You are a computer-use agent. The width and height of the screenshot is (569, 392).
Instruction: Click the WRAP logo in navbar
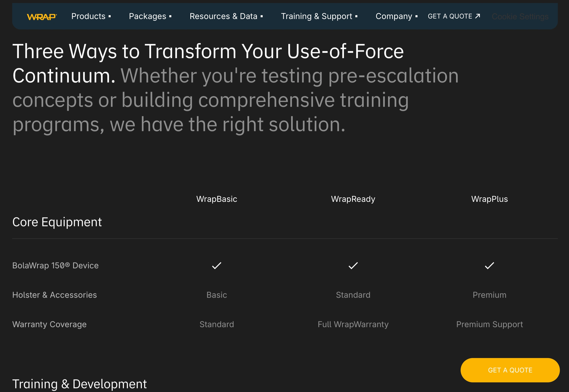(42, 17)
